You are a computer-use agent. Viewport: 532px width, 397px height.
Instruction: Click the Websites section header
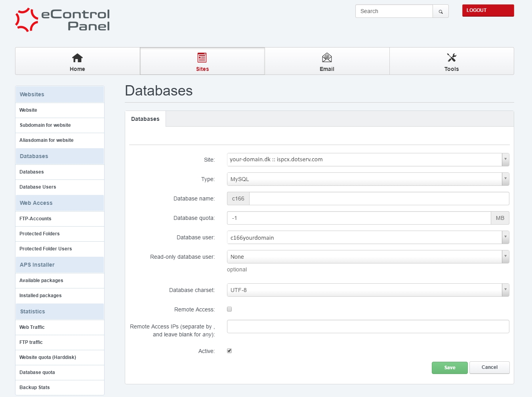pos(60,94)
